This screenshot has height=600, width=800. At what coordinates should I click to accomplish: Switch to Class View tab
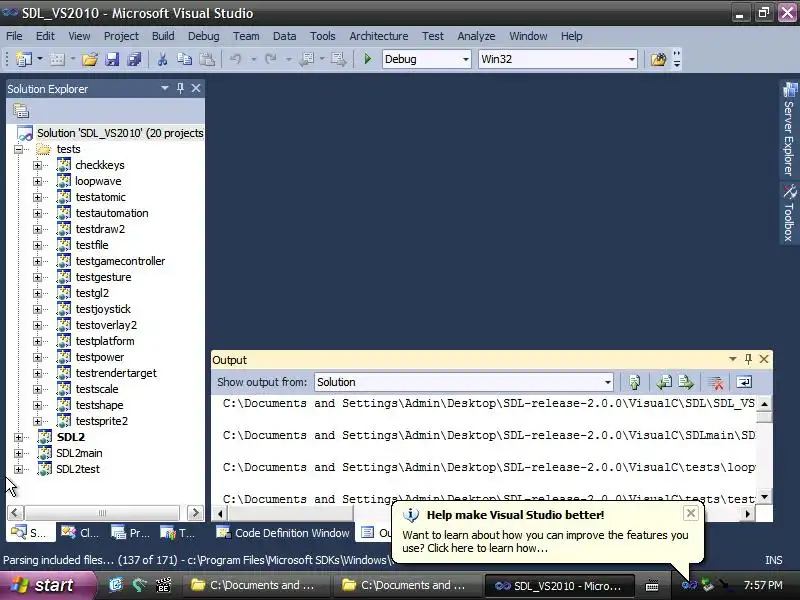coord(80,533)
